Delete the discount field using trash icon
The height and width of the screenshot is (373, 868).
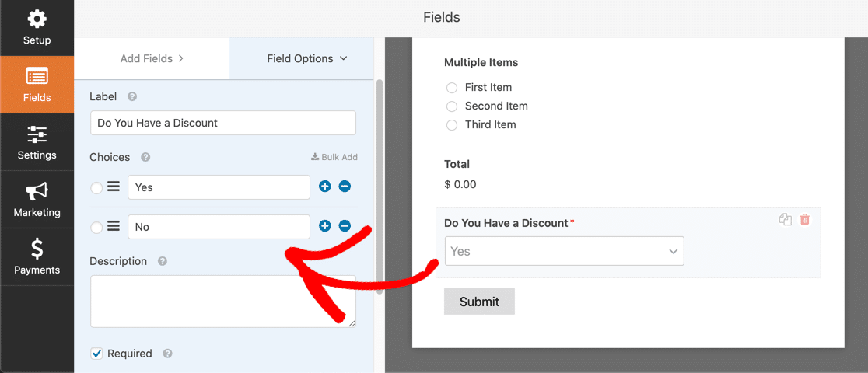coord(805,220)
